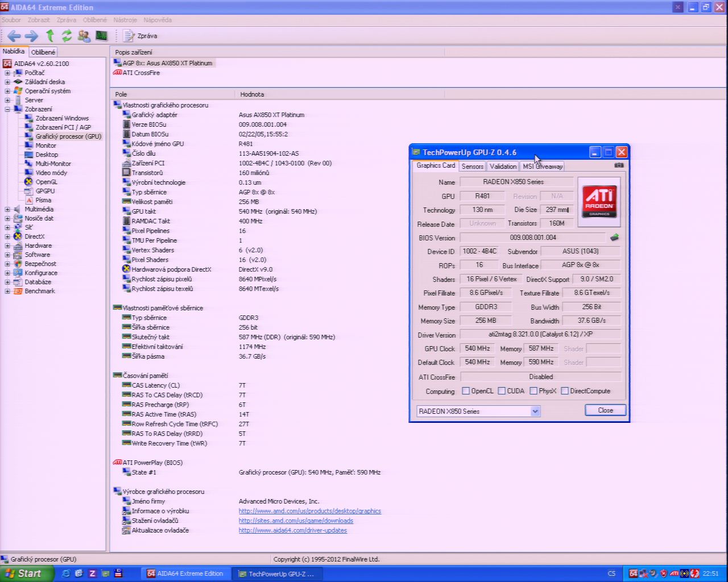Expand the Základní deska tree node
Viewport: 728px width, 582px height.
[x=7, y=82]
